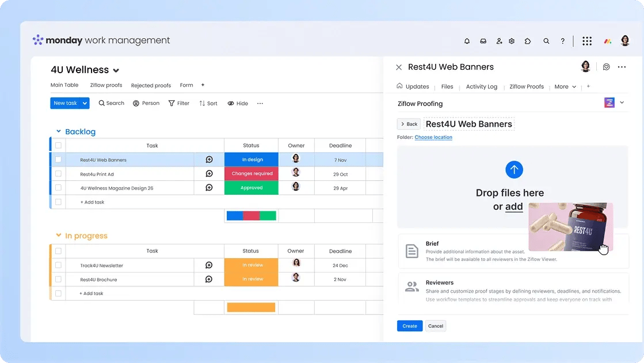
Task: Check the Rest4U Brochure row checkbox
Action: [58, 279]
